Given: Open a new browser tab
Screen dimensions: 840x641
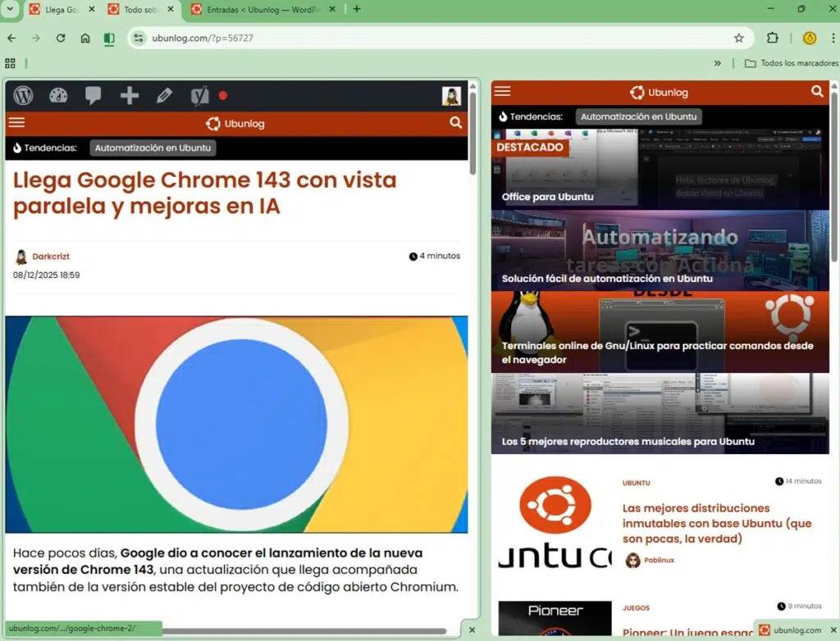Looking at the screenshot, I should [x=357, y=9].
